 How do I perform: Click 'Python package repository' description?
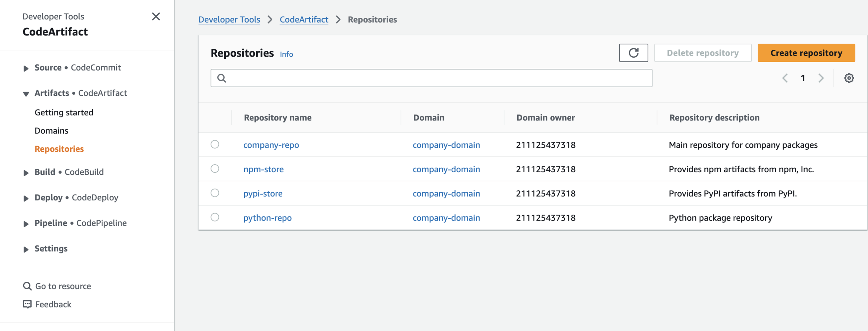(x=720, y=218)
